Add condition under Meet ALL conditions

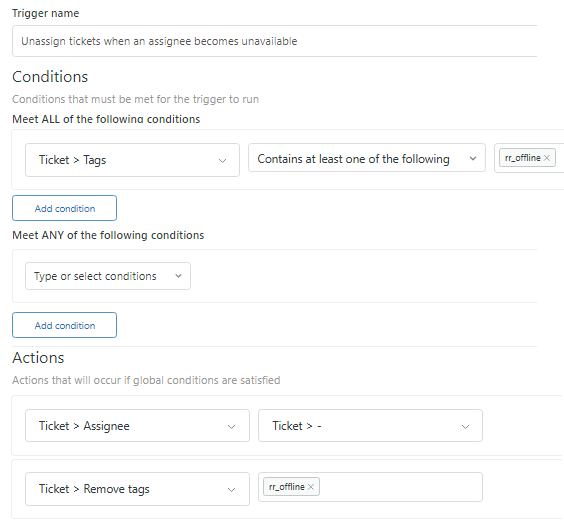64,208
